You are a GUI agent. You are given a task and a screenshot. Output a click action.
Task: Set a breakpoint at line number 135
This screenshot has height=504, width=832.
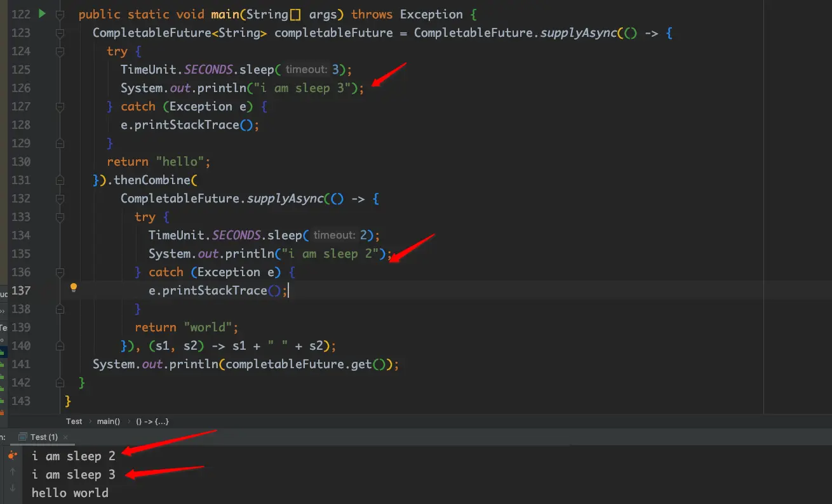(x=20, y=253)
